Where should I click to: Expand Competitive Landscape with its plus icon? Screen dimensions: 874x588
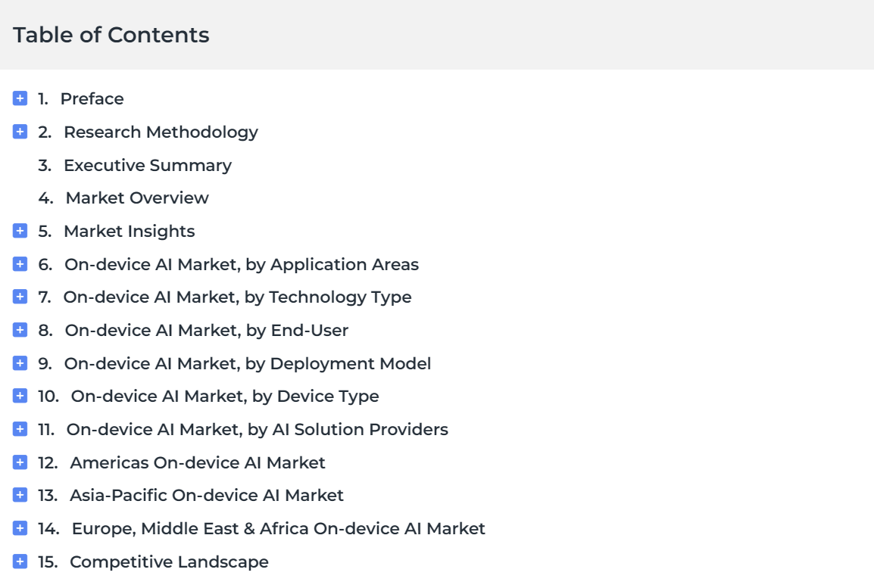[x=20, y=562]
